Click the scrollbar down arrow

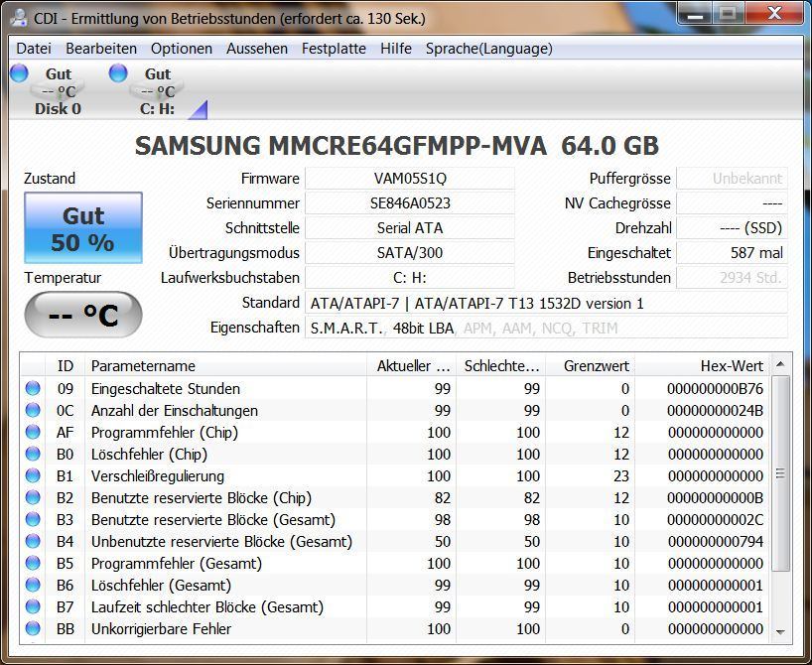click(780, 632)
